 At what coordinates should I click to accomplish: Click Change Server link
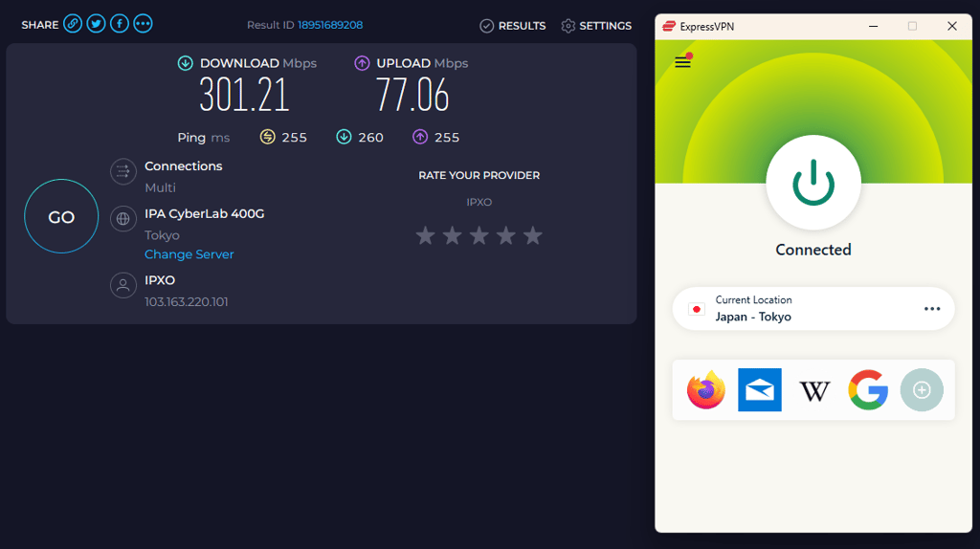(x=189, y=254)
